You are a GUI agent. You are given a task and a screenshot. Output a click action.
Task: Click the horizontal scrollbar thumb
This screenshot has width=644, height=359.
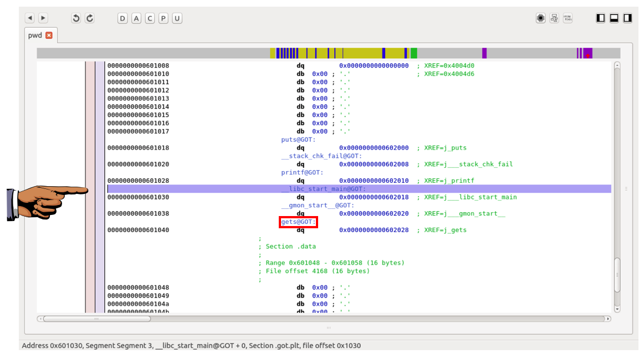(97, 319)
